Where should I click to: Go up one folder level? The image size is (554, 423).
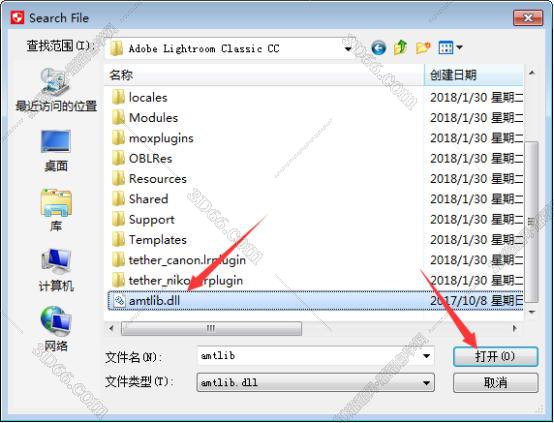pyautogui.click(x=401, y=47)
